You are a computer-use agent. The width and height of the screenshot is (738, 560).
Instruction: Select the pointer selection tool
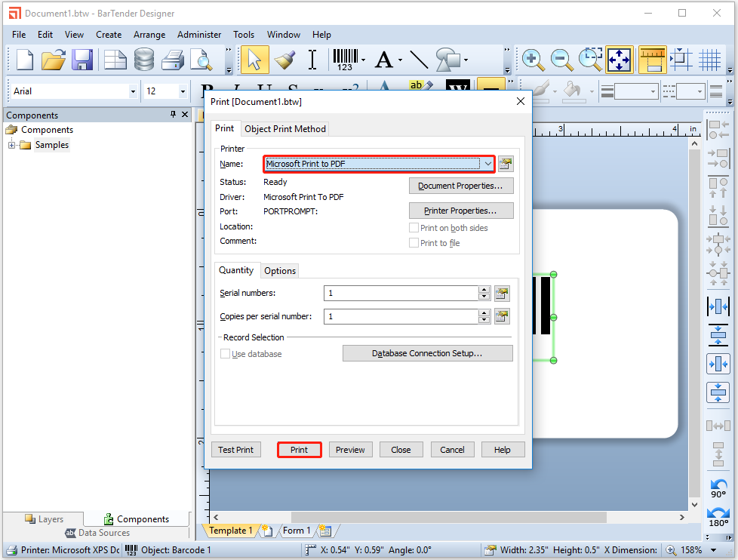(254, 60)
